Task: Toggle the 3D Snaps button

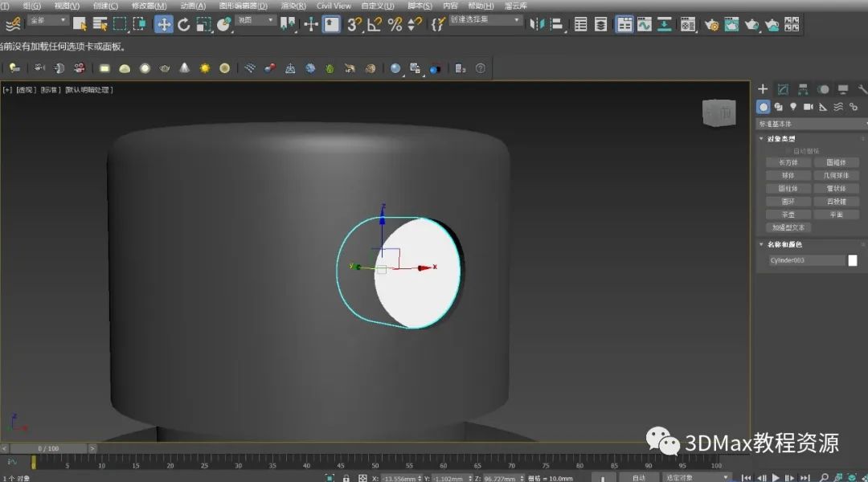Action: pyautogui.click(x=354, y=24)
